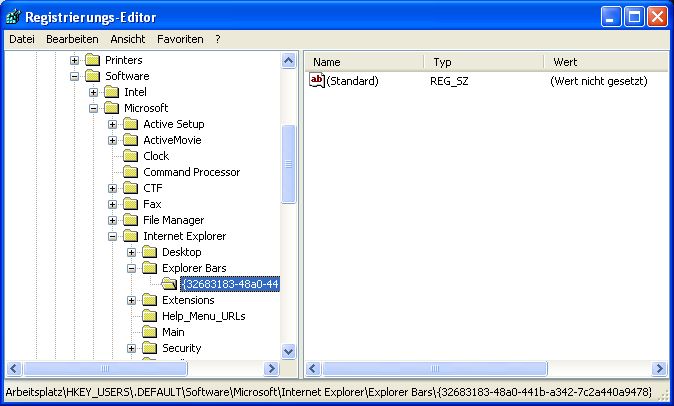The image size is (674, 406).
Task: Click the REG_SZ type cell
Action: pyautogui.click(x=449, y=81)
